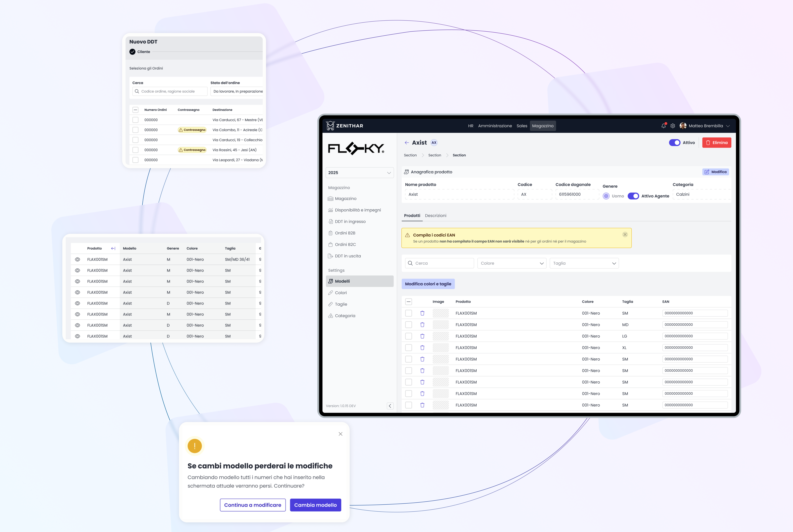Click the Categoria icon in sidebar
Screen dimensions: 793x532
[331, 316]
